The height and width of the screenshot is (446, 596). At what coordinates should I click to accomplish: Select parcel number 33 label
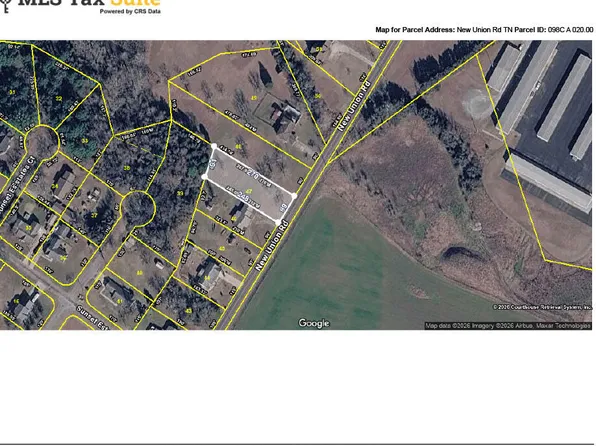click(x=84, y=141)
